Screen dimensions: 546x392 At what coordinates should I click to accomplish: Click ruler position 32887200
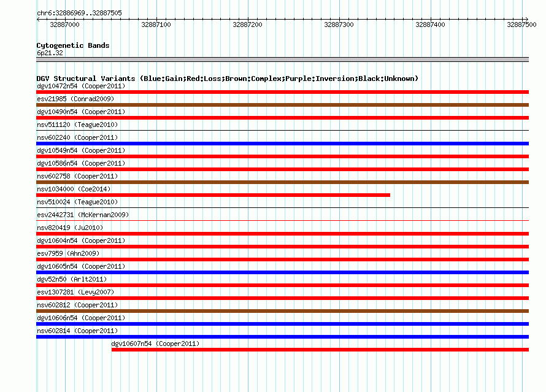pyautogui.click(x=248, y=25)
